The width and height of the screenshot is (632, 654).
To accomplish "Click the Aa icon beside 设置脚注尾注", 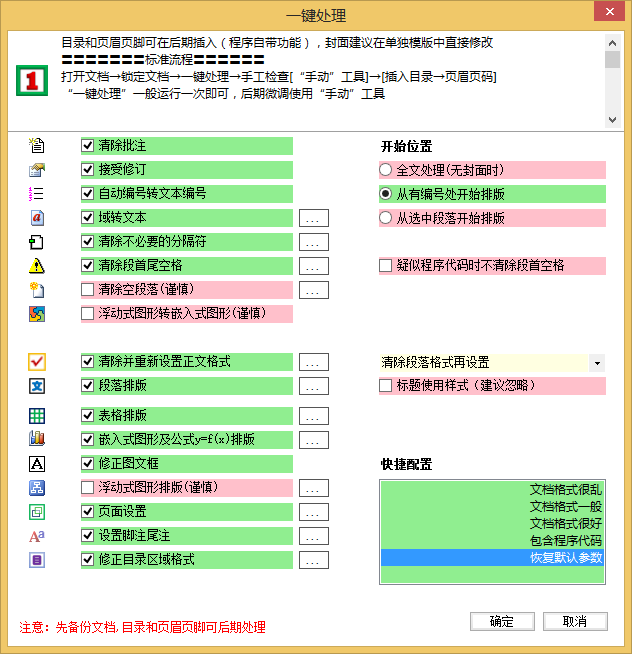I will coord(37,536).
